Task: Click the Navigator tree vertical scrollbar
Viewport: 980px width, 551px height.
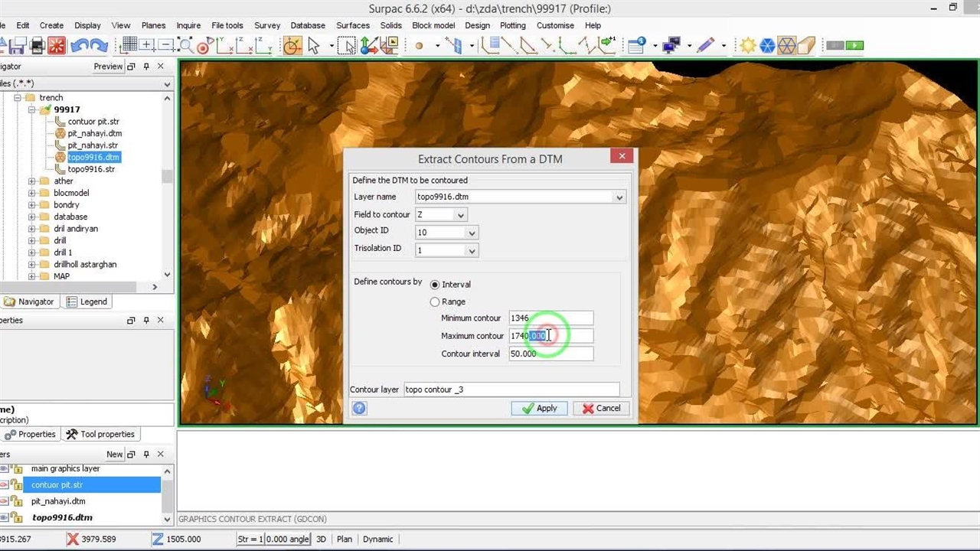Action: coord(167,176)
